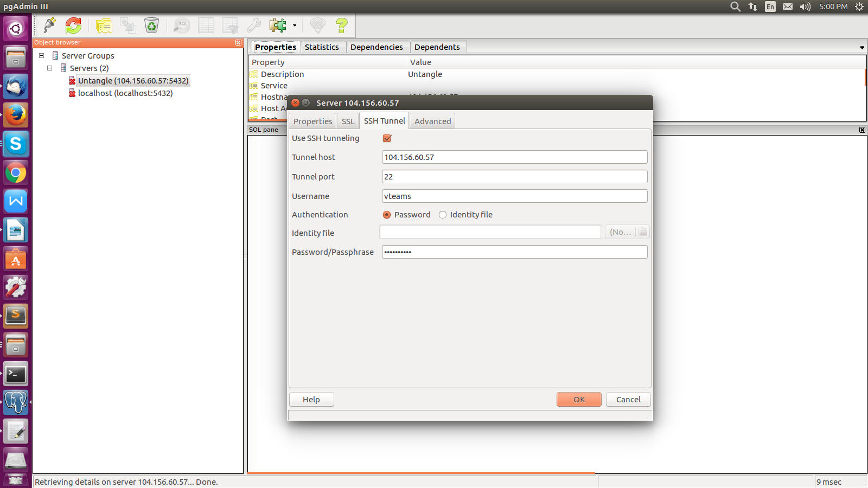The width and height of the screenshot is (868, 488).
Task: Click the Property column header
Action: [x=328, y=62]
